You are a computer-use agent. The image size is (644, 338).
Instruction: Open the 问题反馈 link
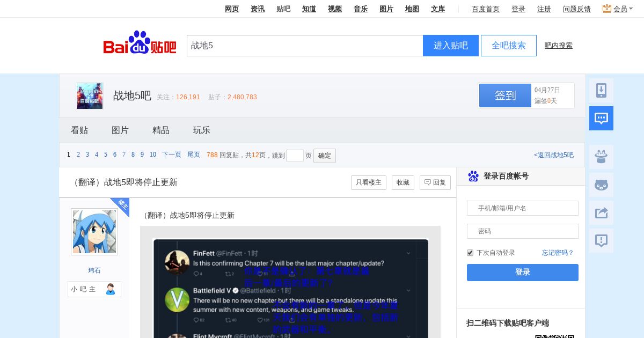pyautogui.click(x=577, y=9)
